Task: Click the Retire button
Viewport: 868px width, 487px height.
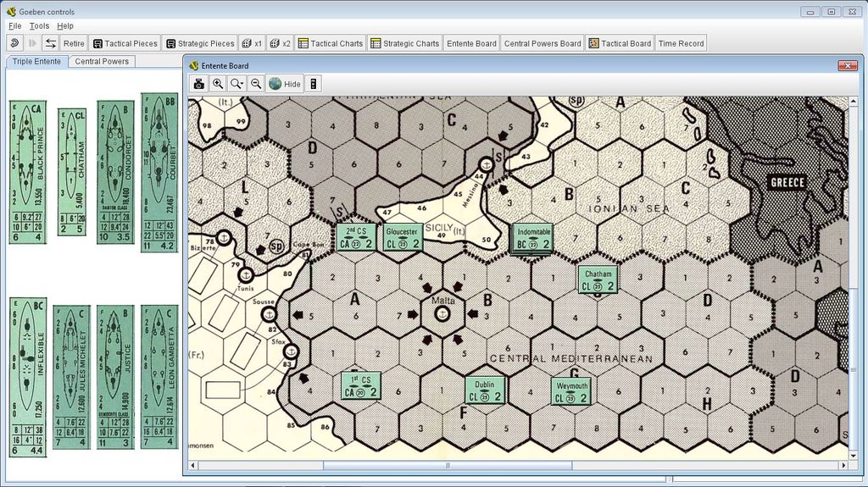Action: point(74,43)
